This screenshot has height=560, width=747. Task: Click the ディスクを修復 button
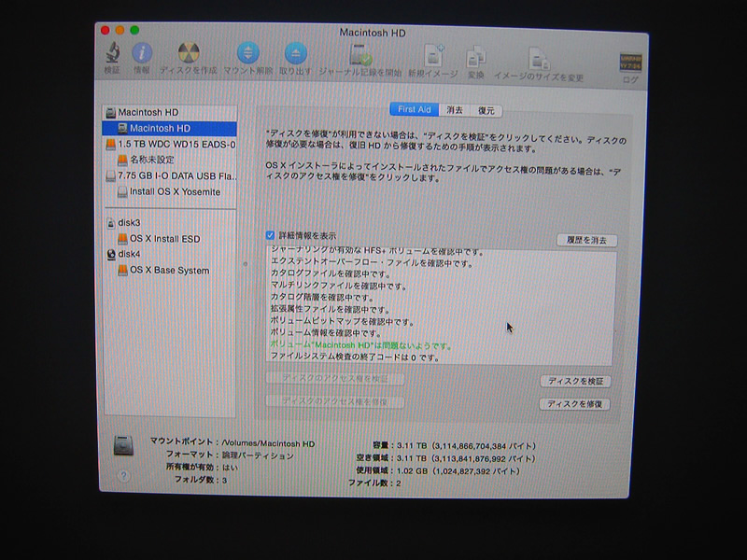pos(574,404)
